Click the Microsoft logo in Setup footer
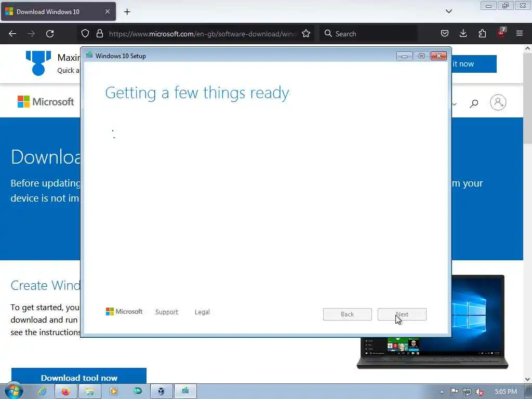Image resolution: width=532 pixels, height=399 pixels. 124,312
